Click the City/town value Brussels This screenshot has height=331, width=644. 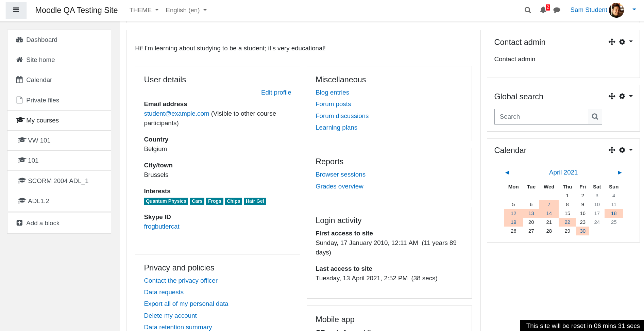click(156, 175)
